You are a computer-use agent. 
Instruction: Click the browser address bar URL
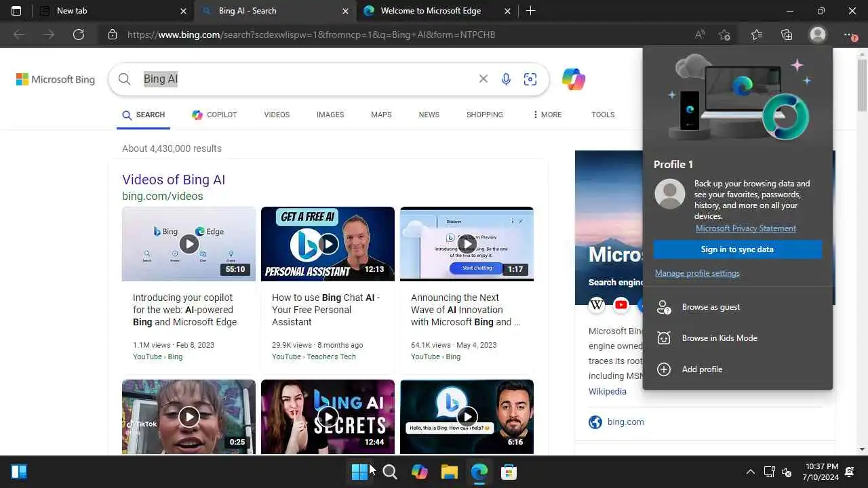click(x=311, y=35)
